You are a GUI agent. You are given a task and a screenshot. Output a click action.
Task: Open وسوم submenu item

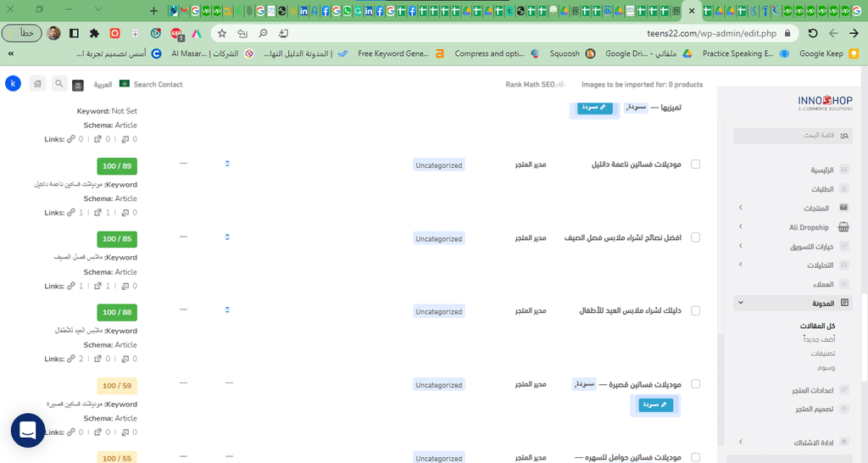[x=826, y=367]
